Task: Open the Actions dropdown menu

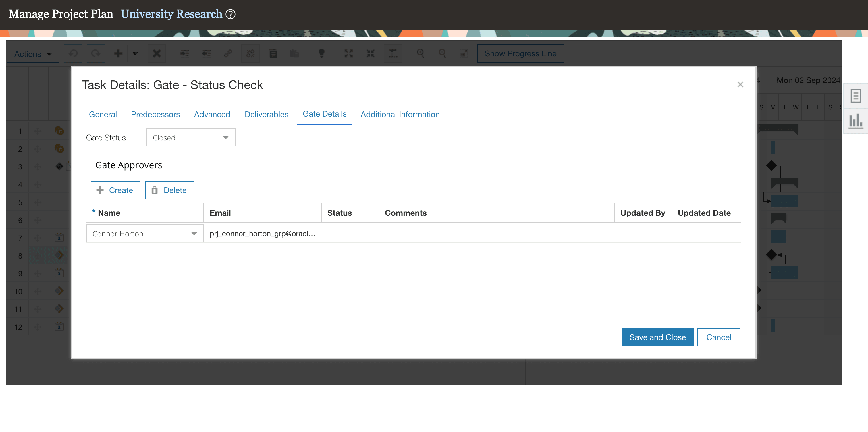Action: (33, 54)
